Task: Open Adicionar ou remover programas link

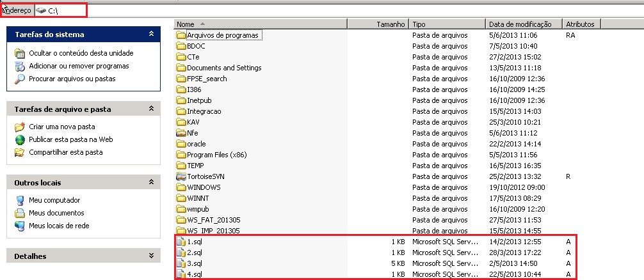Action: (79, 66)
